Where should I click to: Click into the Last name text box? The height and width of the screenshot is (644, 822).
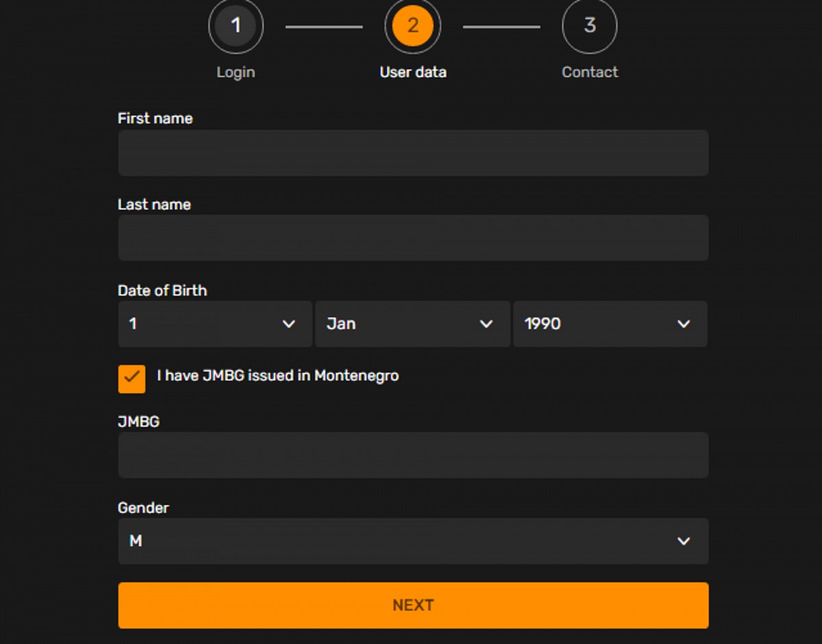(x=413, y=238)
